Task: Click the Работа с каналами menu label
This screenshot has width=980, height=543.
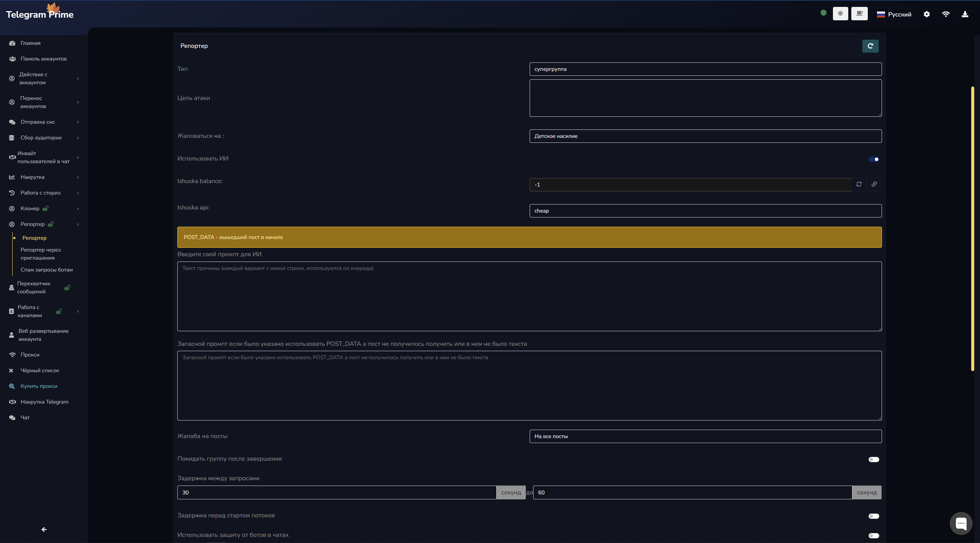Action: tap(30, 312)
